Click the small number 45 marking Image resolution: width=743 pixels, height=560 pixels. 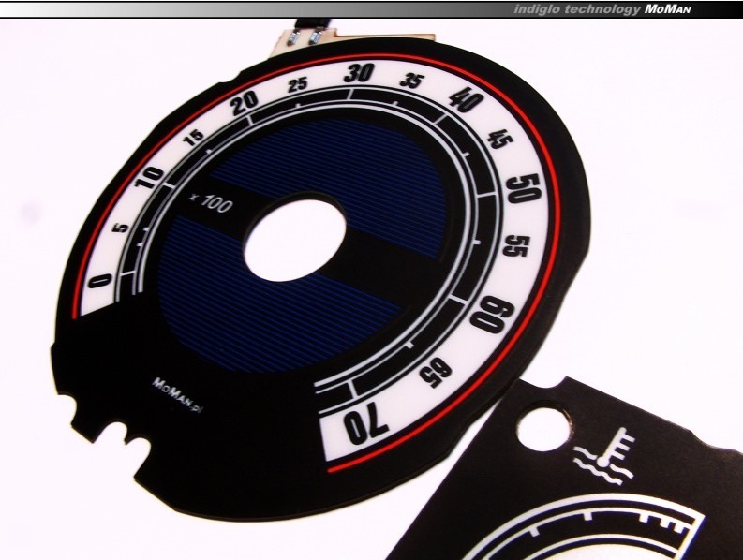[x=498, y=140]
